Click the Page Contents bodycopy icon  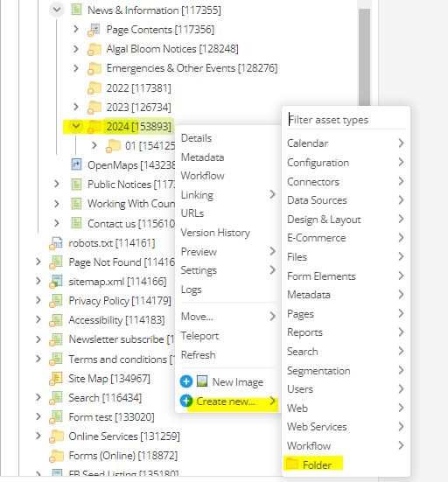click(x=94, y=30)
